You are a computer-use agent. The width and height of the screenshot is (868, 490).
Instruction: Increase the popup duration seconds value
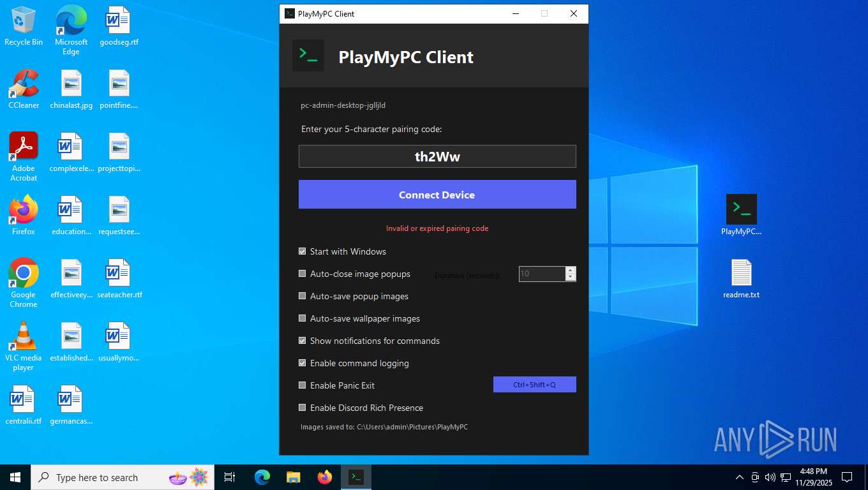571,270
